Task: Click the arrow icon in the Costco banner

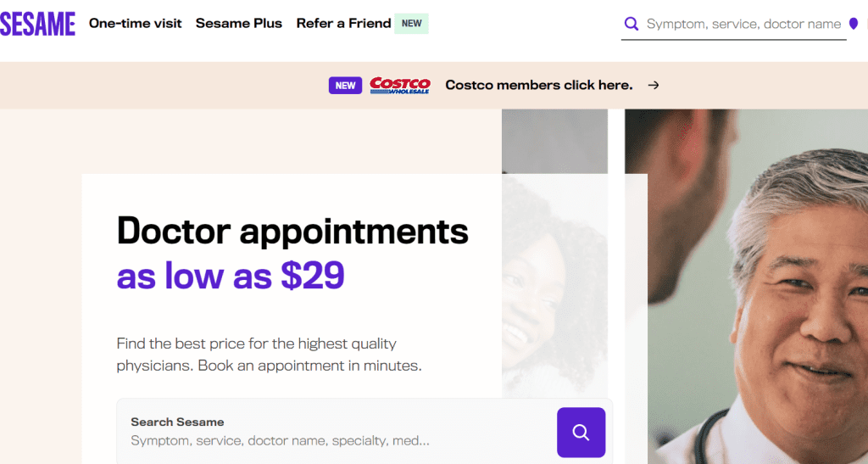Action: click(x=653, y=85)
